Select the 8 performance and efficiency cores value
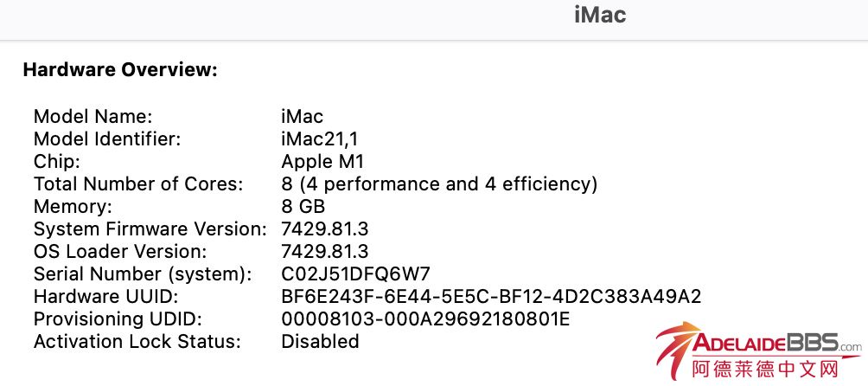 tap(439, 183)
